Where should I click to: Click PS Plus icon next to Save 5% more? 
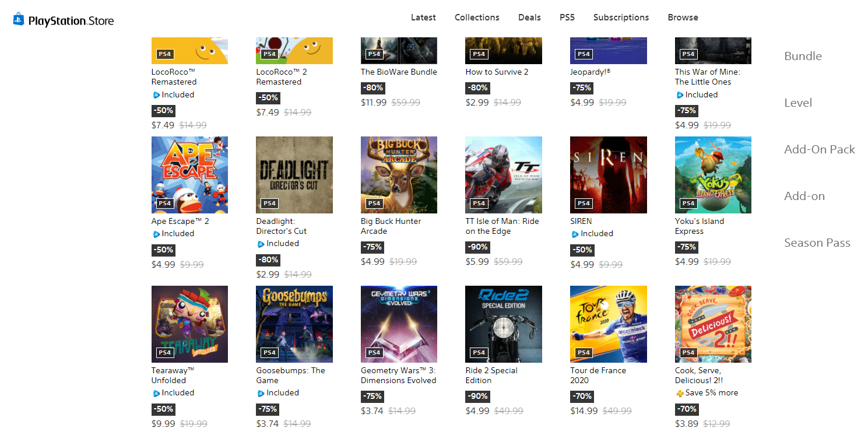[680, 393]
